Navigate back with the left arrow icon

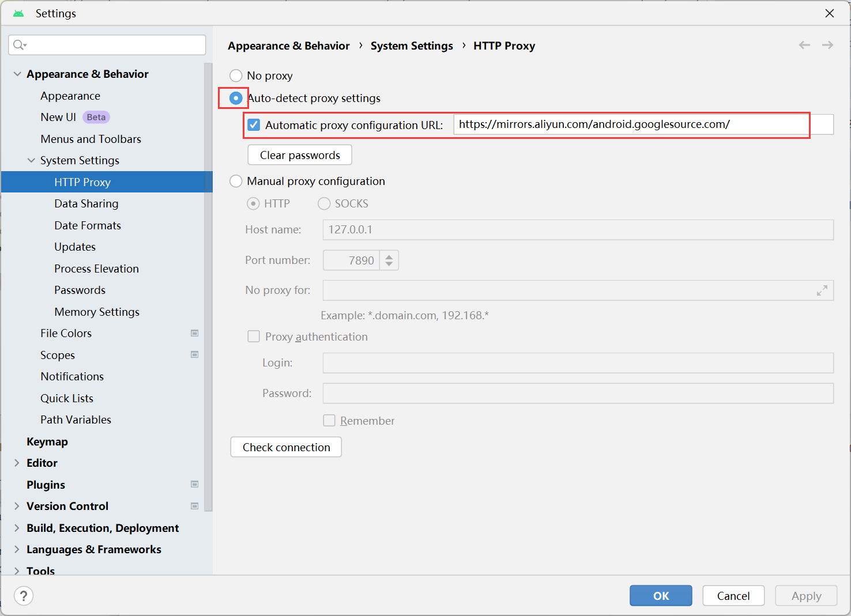coord(804,45)
